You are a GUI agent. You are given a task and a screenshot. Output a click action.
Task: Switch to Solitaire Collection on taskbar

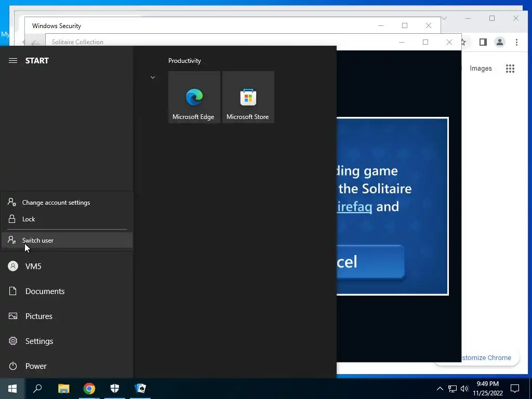point(140,389)
